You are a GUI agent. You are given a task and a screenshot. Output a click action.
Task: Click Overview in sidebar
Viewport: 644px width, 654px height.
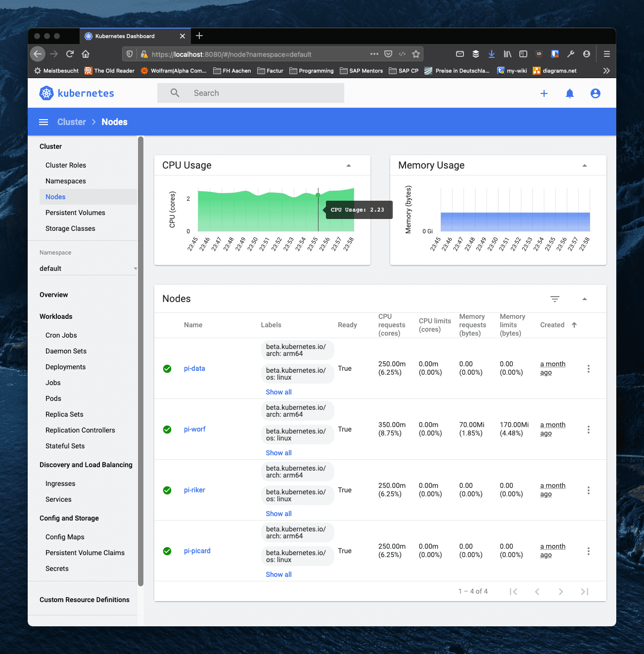[54, 295]
